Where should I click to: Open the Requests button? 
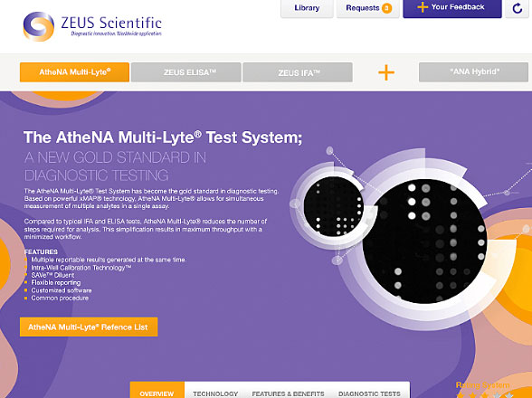coord(367,8)
